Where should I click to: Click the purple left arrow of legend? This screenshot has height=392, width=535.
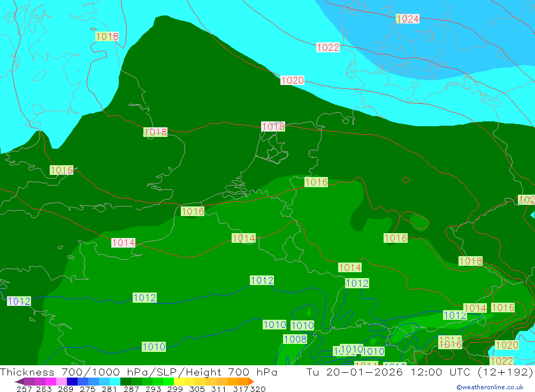(x=19, y=381)
